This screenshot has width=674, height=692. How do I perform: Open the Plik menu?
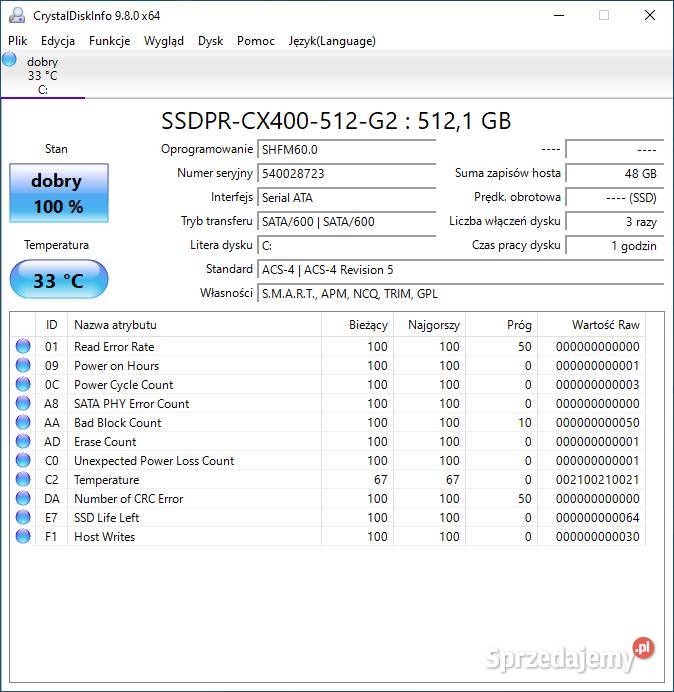(x=18, y=41)
